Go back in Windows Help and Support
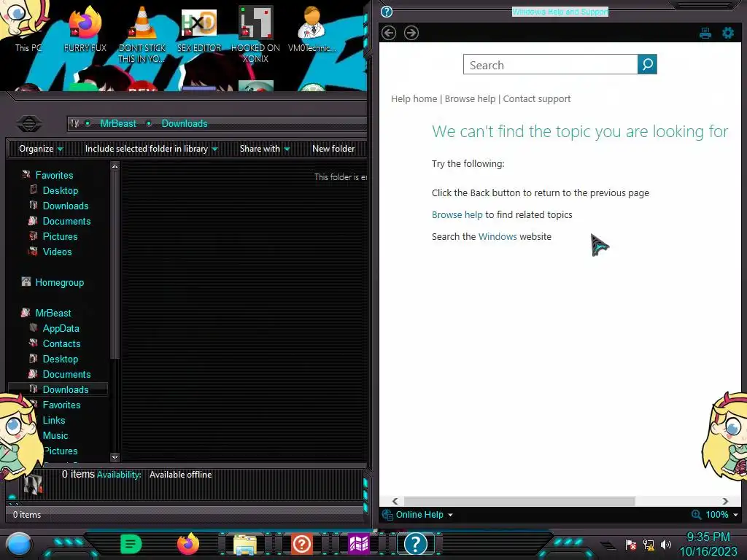This screenshot has height=560, width=747. (389, 33)
